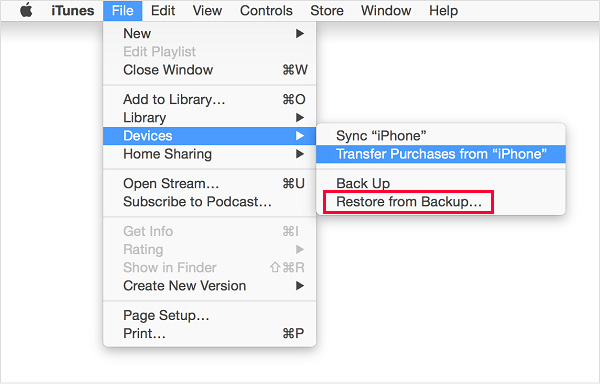This screenshot has height=384, width=601.
Task: Select the Edit menu
Action: (163, 10)
